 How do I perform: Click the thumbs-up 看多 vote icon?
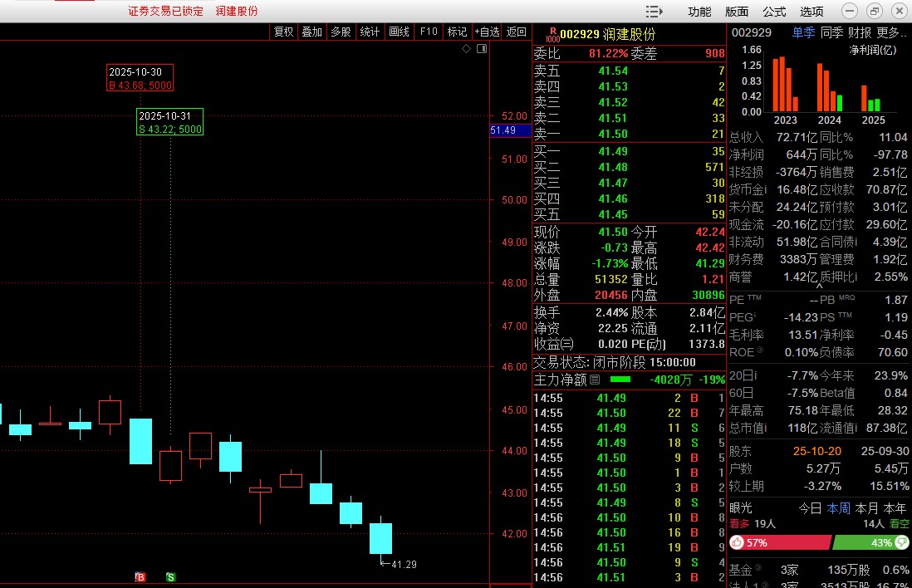point(737,542)
